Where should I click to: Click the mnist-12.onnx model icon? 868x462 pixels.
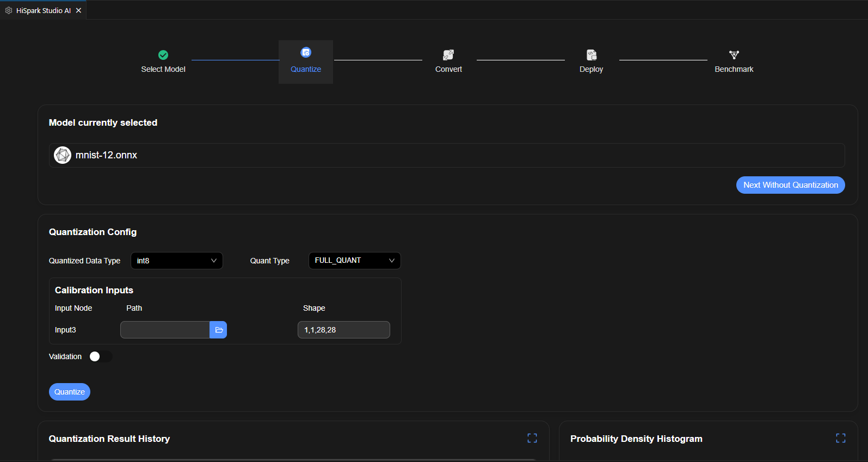click(63, 155)
